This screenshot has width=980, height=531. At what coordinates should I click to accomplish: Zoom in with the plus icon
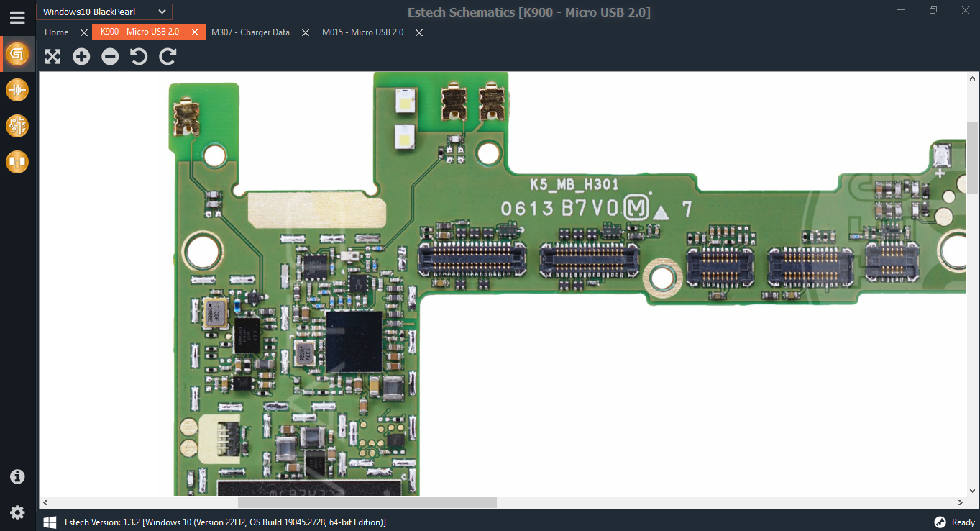(x=81, y=57)
